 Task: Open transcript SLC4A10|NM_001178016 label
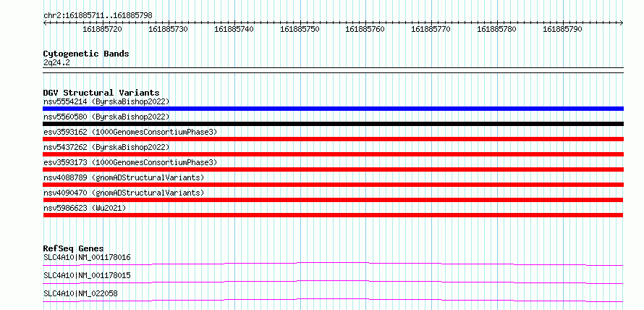(87, 258)
